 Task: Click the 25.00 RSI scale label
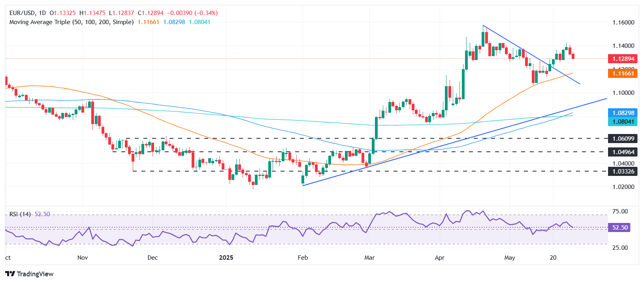pyautogui.click(x=620, y=248)
